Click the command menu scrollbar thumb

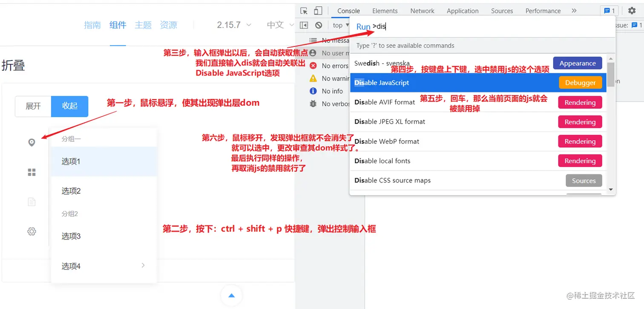(611, 74)
